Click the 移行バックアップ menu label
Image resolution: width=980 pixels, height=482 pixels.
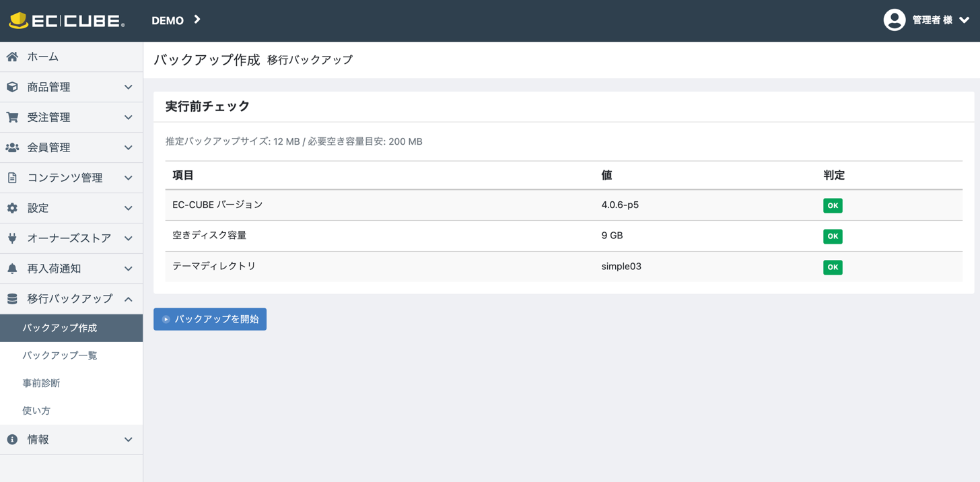coord(70,299)
